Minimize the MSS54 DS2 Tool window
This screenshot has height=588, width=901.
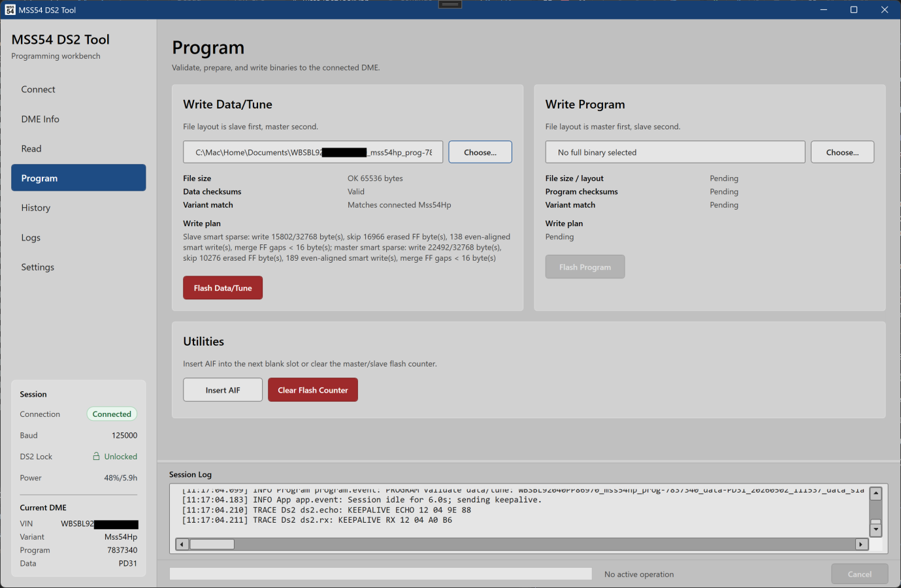click(x=824, y=10)
